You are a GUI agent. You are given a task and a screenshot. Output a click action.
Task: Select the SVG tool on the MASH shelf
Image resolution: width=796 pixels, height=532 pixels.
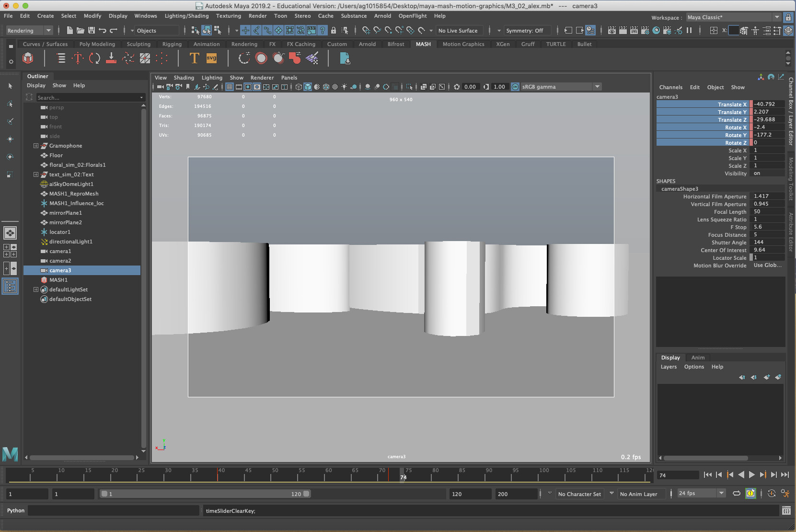coord(211,58)
